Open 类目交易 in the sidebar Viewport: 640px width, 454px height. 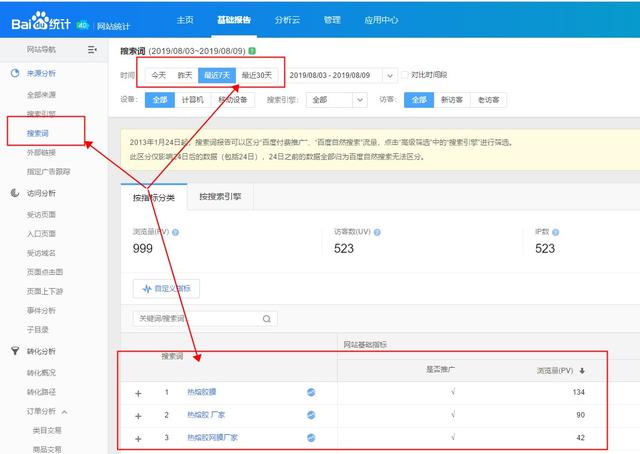tap(47, 430)
